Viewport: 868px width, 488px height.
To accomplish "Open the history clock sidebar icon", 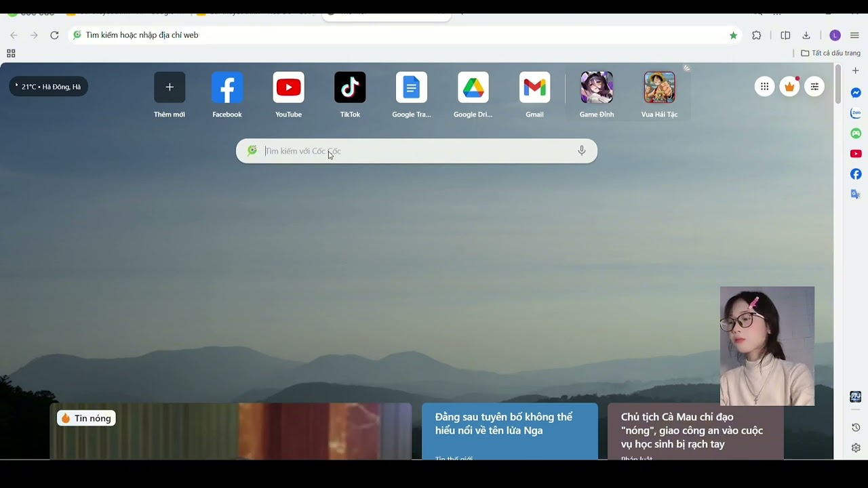I will click(x=856, y=427).
